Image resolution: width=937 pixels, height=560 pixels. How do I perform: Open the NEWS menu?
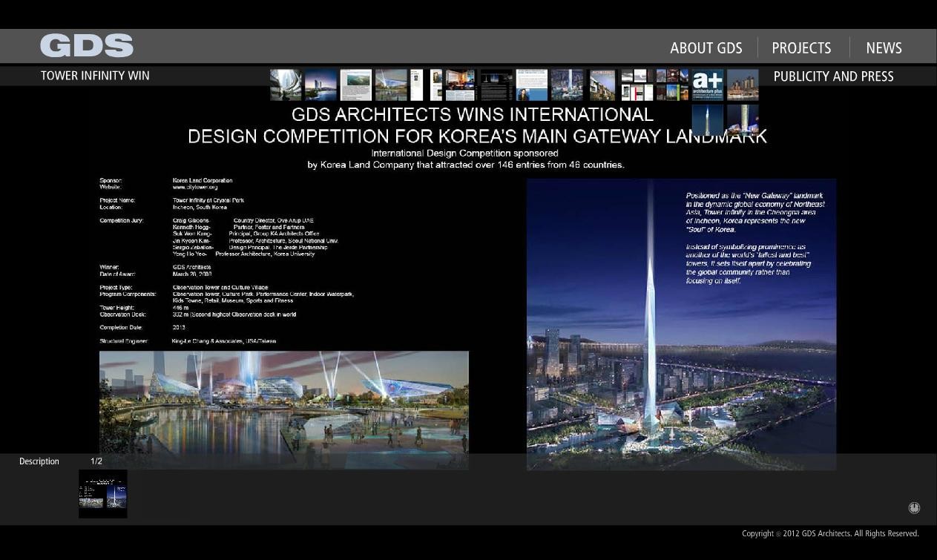[884, 47]
